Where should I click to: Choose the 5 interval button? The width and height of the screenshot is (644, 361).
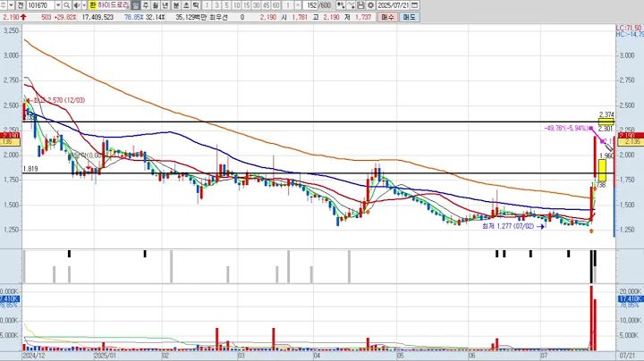226,5
